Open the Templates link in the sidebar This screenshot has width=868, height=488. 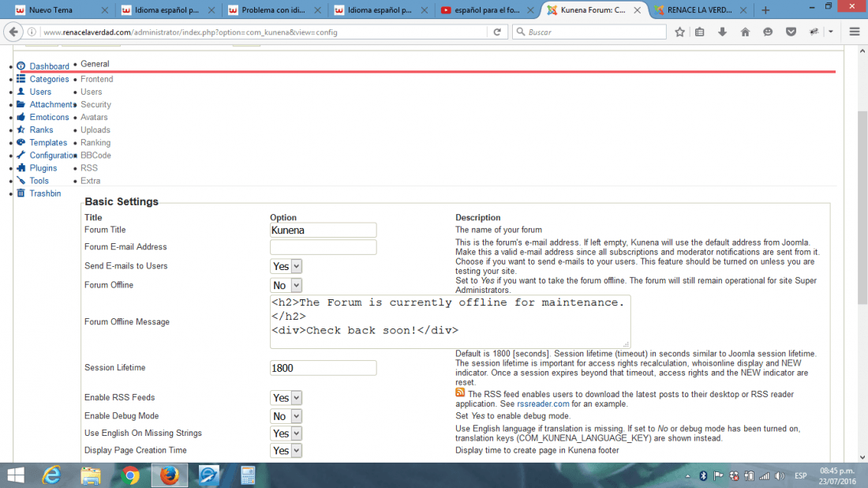(48, 142)
